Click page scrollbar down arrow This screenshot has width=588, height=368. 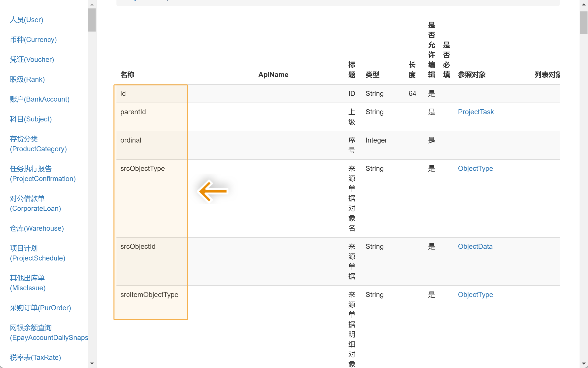(584, 364)
